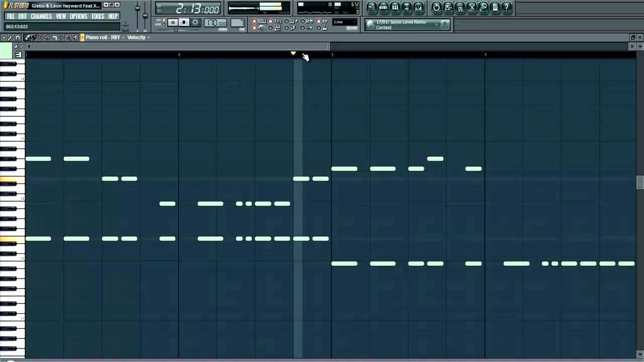Open the TOOLS menu
Image resolution: width=644 pixels, height=362 pixels.
[98, 16]
